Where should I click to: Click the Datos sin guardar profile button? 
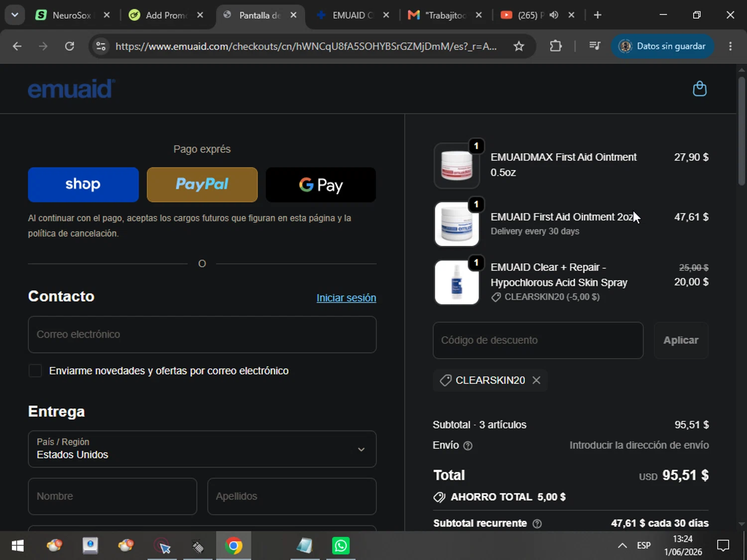click(662, 46)
